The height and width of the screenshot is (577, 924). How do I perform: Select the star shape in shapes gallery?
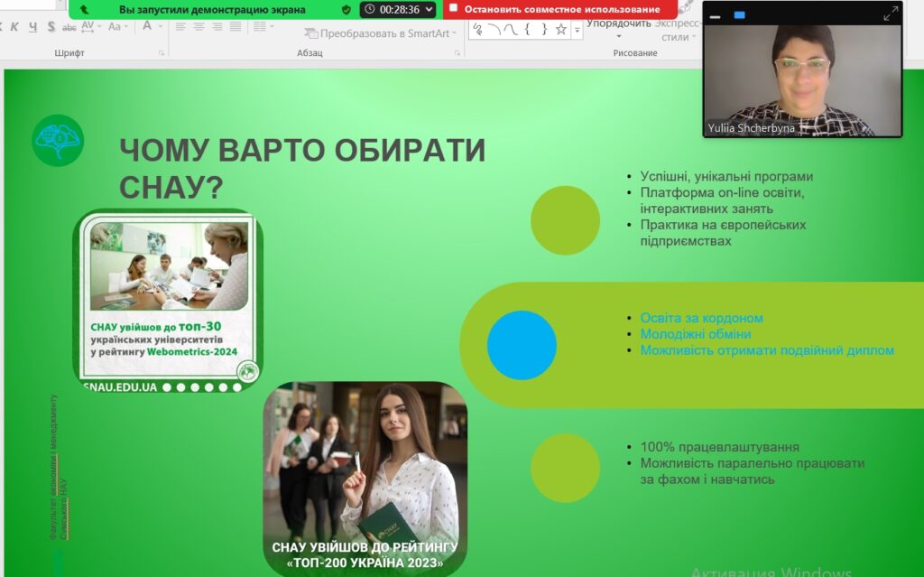[561, 29]
